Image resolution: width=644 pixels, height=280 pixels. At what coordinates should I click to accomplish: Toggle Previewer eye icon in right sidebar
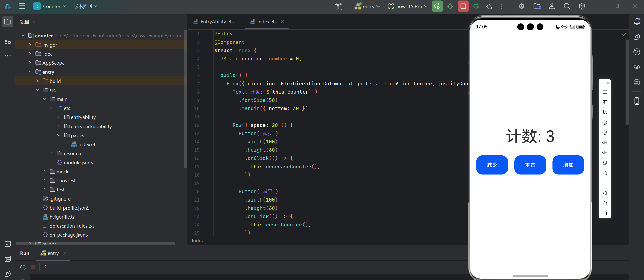637,67
